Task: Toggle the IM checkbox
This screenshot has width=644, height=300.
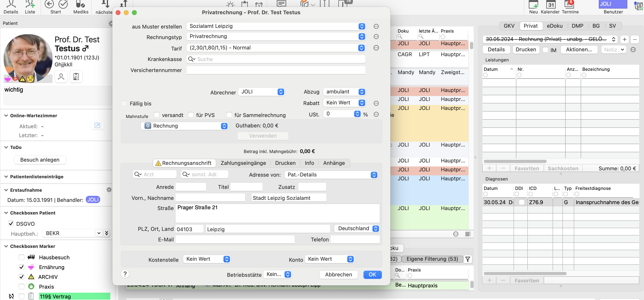Action: tap(545, 50)
